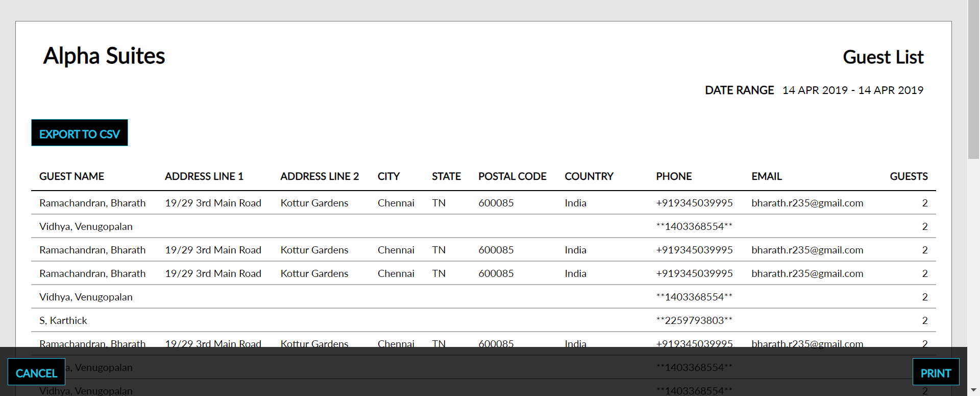Viewport: 980px width, 396px height.
Task: Click the date value 14 APR 2019 - 14 APR 2019
Action: (x=853, y=90)
